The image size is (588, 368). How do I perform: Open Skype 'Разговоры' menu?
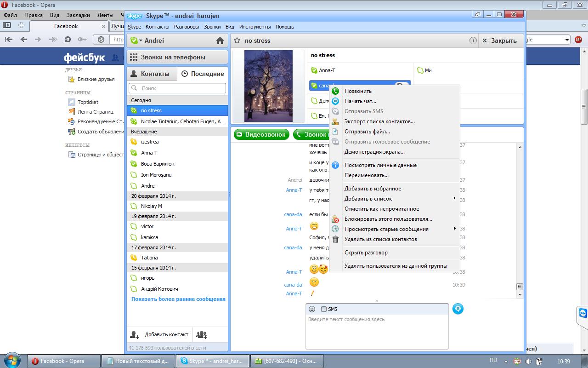187,27
